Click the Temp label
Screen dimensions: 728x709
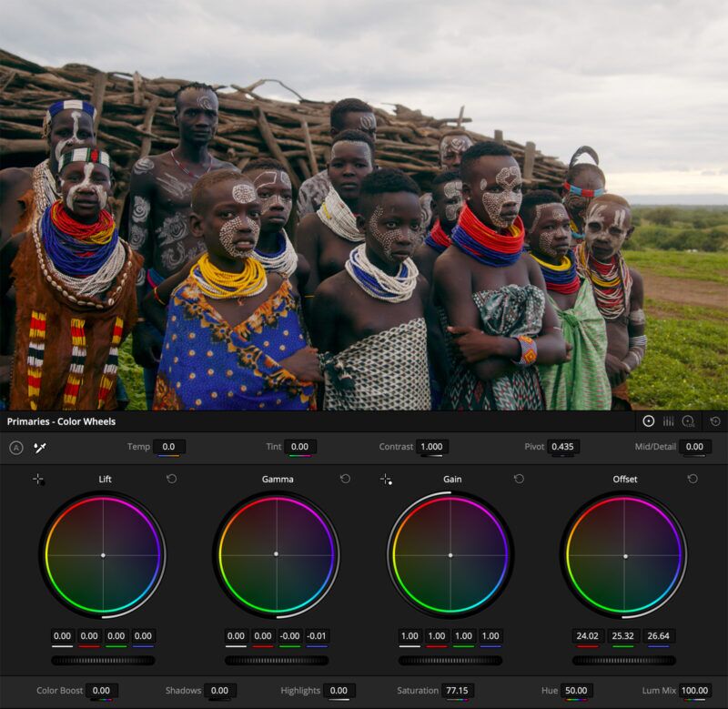138,447
